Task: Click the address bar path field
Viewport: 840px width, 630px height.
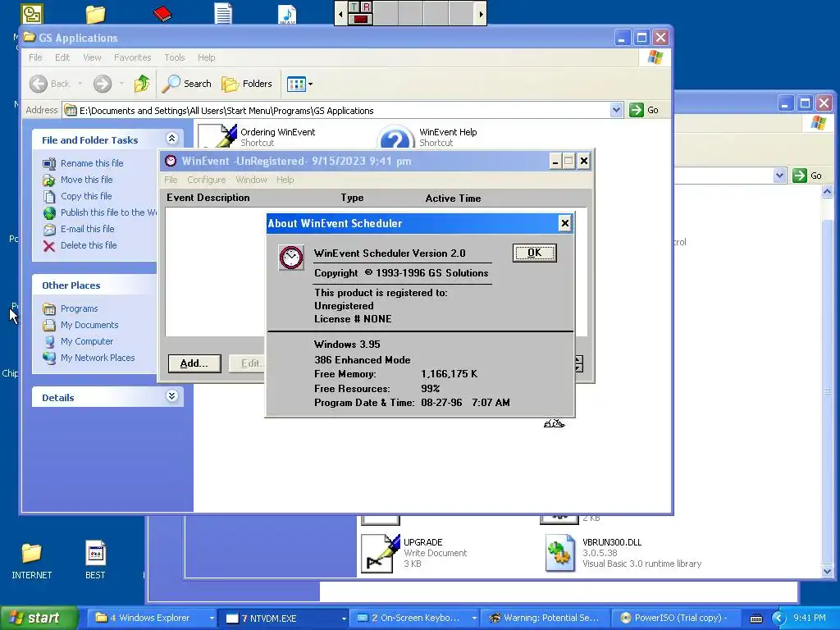Action: [336, 111]
